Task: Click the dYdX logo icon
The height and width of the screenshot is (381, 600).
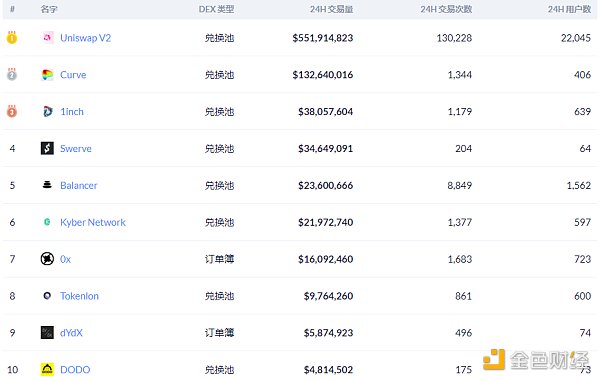Action: point(47,332)
